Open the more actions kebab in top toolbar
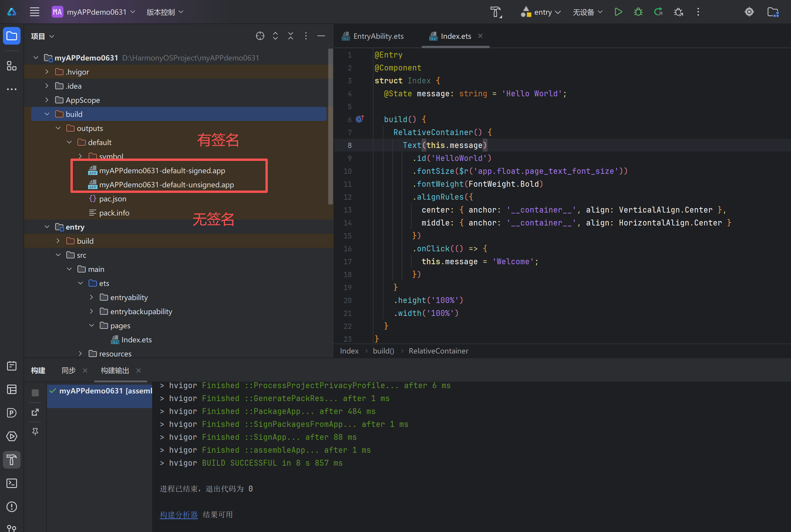791x532 pixels. click(698, 12)
